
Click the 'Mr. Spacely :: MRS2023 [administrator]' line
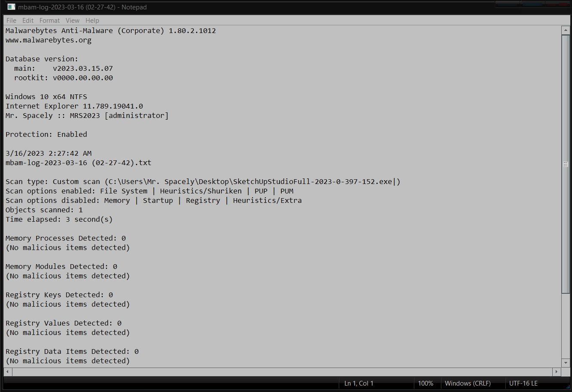click(87, 116)
